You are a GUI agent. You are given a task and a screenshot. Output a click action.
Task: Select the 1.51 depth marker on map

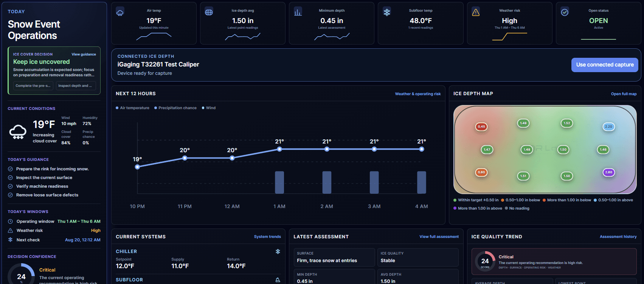pos(523,176)
